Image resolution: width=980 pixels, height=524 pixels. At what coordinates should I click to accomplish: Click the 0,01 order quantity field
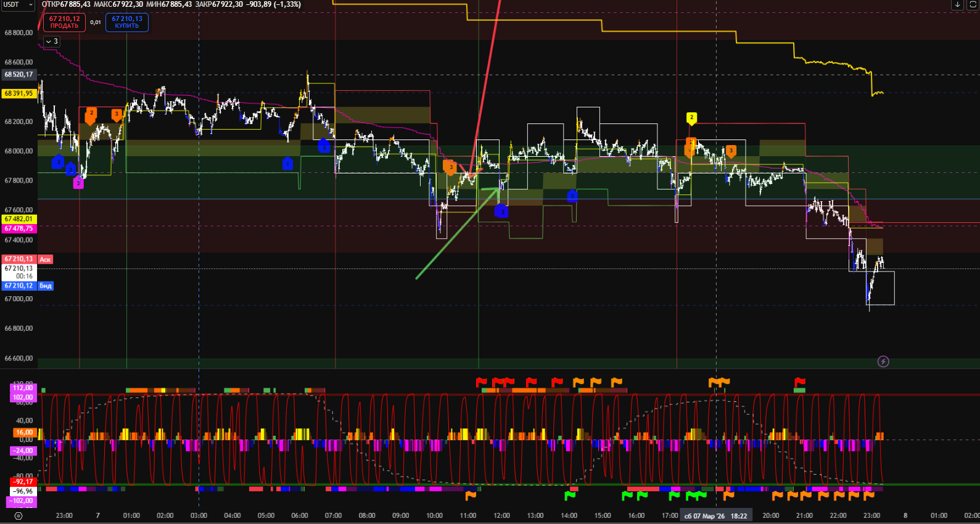point(96,22)
